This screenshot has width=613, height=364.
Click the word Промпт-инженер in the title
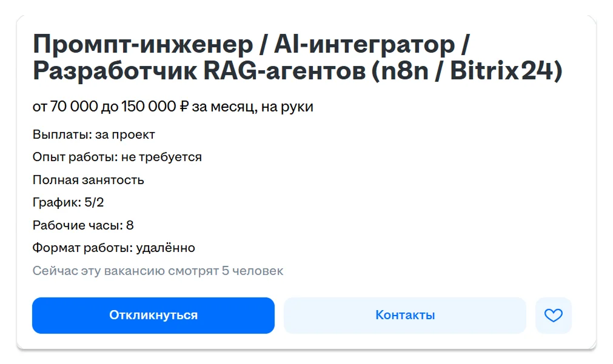pyautogui.click(x=142, y=45)
